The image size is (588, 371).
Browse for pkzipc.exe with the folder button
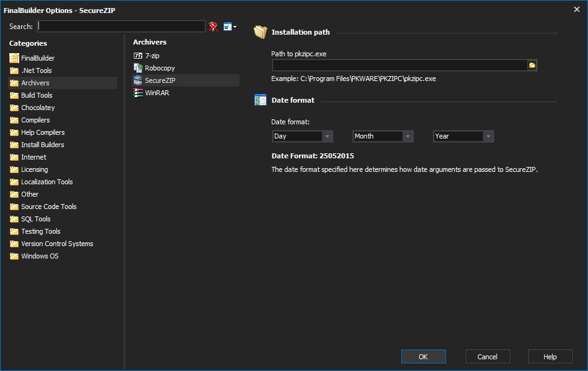pyautogui.click(x=532, y=65)
